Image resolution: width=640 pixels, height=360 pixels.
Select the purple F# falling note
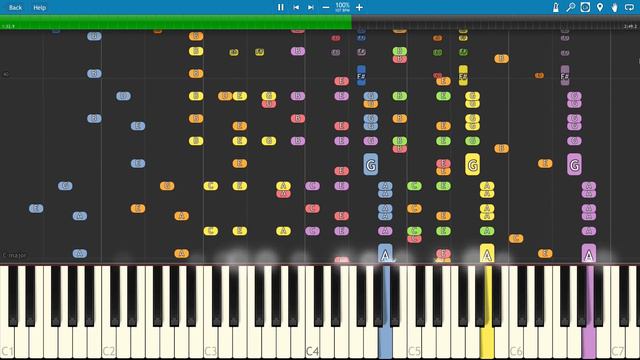click(565, 76)
